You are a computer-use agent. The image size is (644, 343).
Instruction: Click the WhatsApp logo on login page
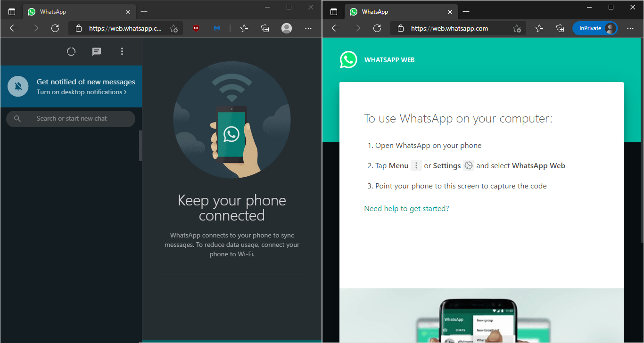(x=348, y=60)
